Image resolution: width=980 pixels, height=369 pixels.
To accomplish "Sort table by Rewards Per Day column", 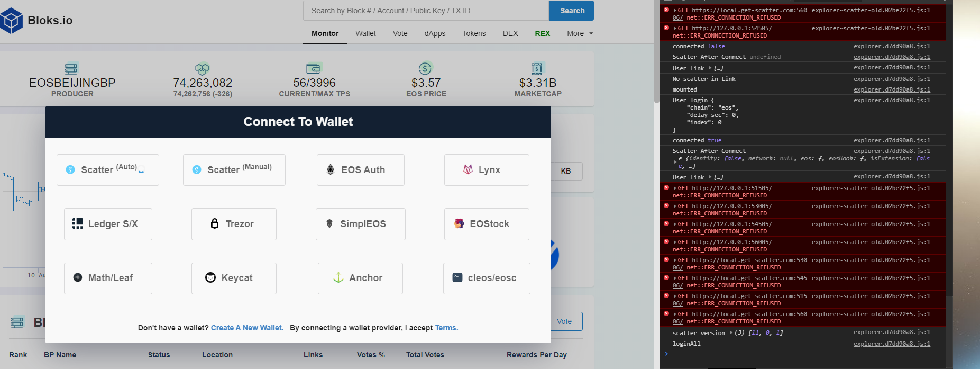I will point(536,355).
